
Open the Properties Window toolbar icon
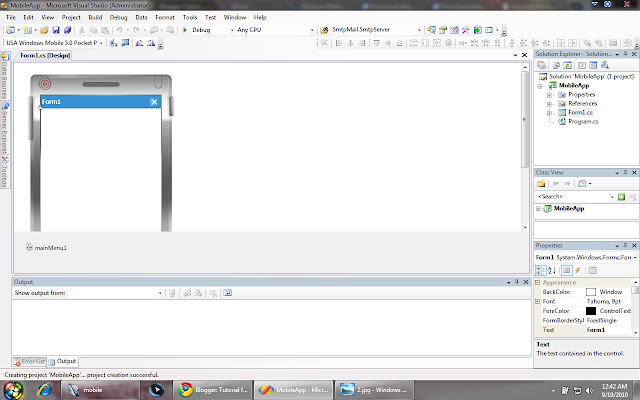click(x=442, y=30)
